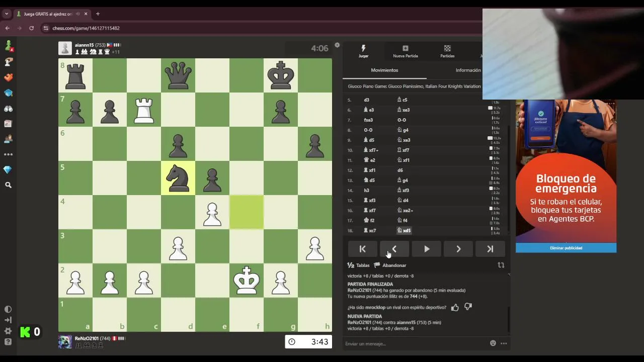Give thumbs up for opponent sportsmanship
Viewport: 644px width, 362px height.
pos(455,307)
